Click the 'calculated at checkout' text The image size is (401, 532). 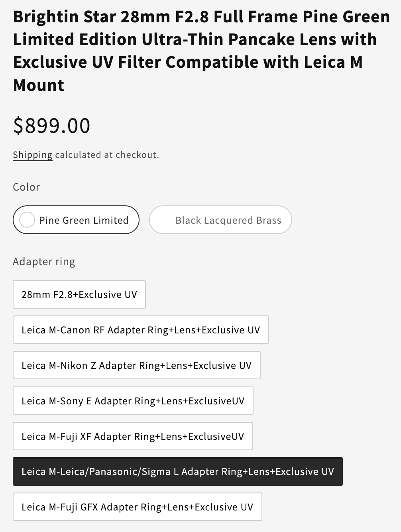click(x=107, y=155)
